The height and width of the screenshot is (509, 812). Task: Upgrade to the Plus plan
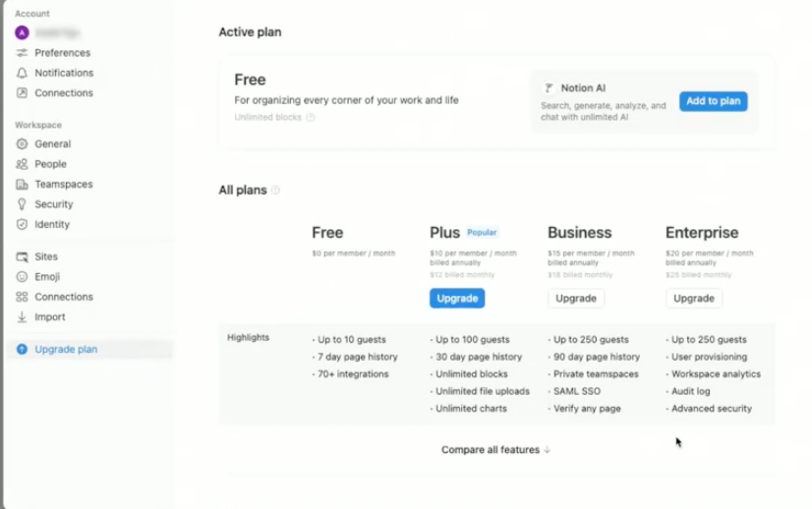point(457,299)
